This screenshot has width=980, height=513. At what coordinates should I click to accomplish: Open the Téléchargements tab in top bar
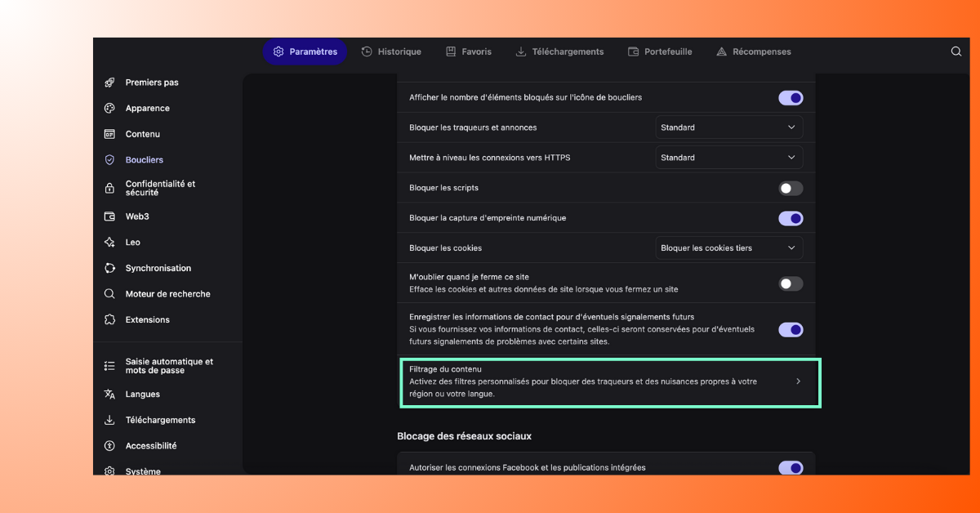click(x=559, y=51)
